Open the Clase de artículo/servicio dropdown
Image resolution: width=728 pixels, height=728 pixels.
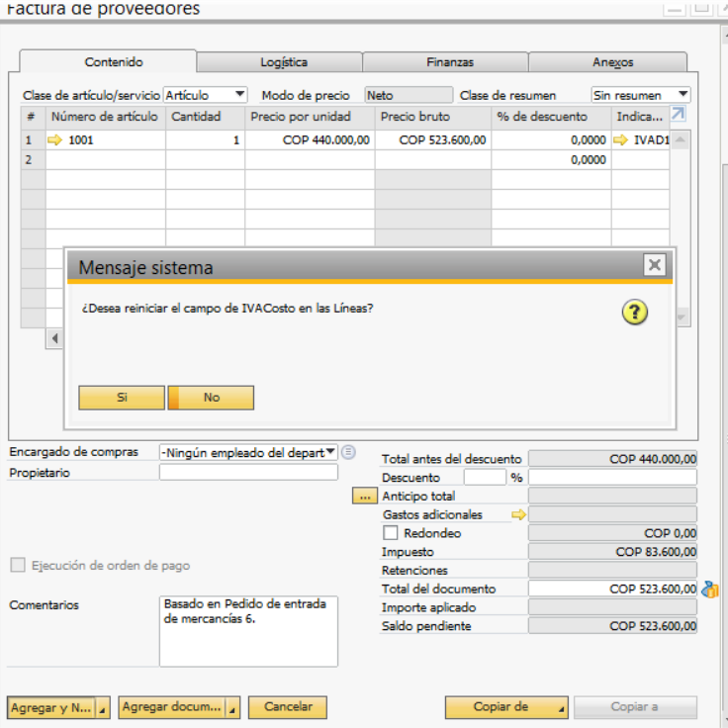206,95
